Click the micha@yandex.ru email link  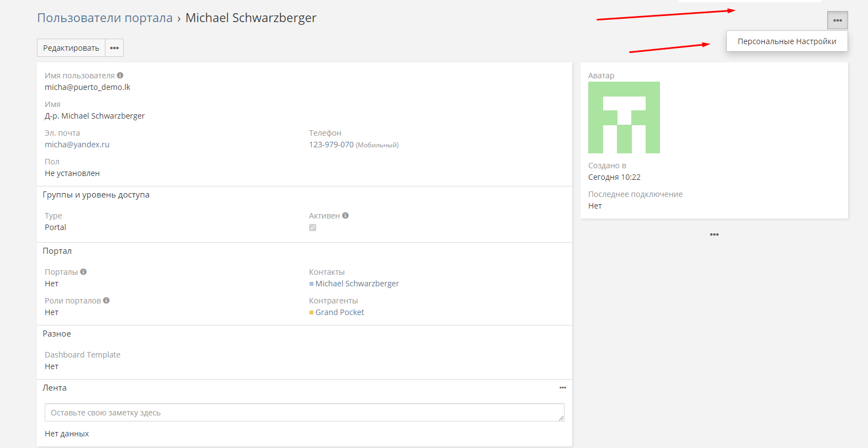point(77,145)
